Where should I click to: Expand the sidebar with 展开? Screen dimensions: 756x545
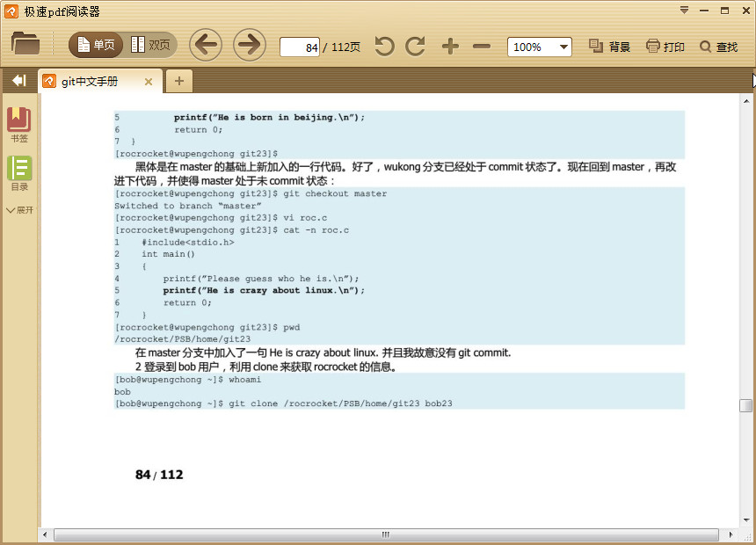pos(19,210)
